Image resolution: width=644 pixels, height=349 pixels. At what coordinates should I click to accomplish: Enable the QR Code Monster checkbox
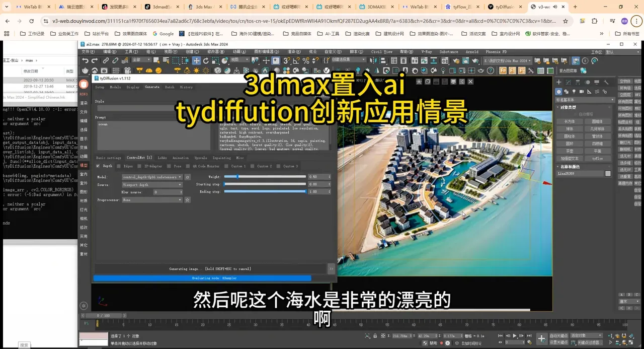(x=188, y=166)
